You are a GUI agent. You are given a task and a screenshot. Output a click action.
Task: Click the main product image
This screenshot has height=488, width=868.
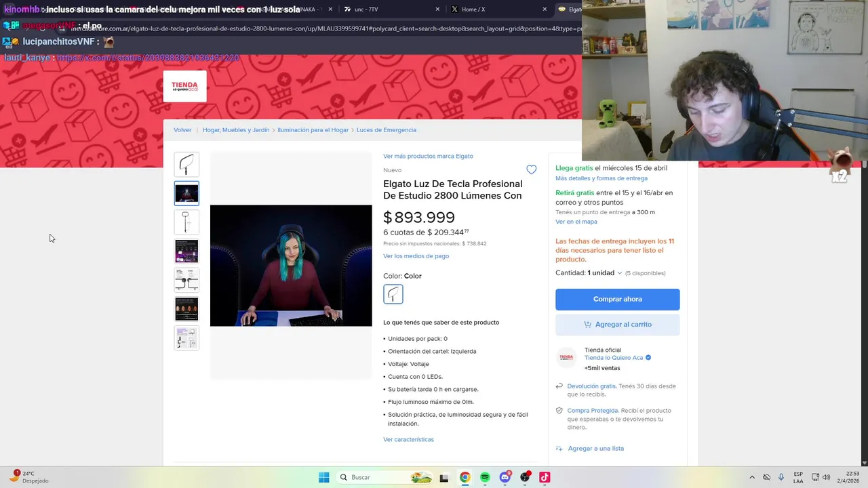[291, 265]
